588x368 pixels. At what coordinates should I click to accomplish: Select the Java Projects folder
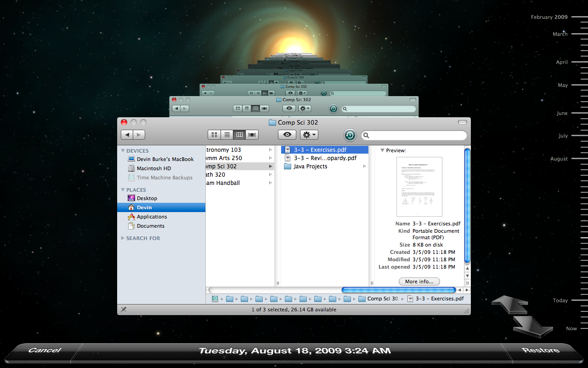click(325, 166)
